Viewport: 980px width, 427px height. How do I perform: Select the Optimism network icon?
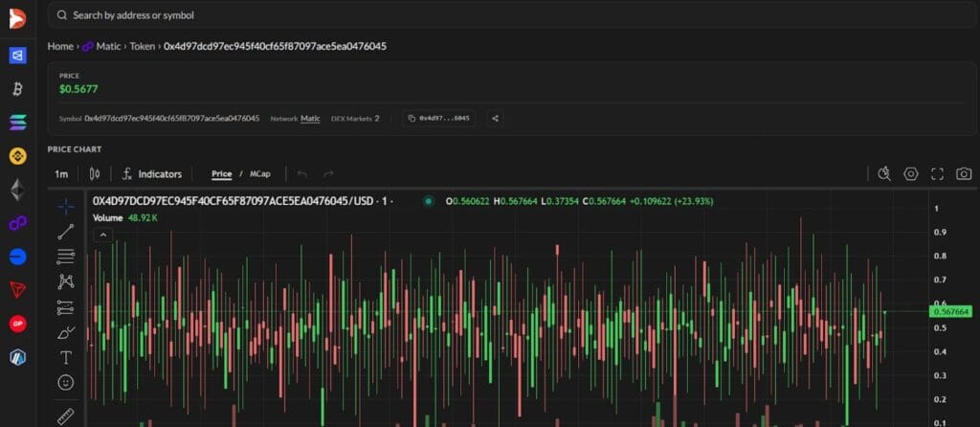(x=17, y=324)
